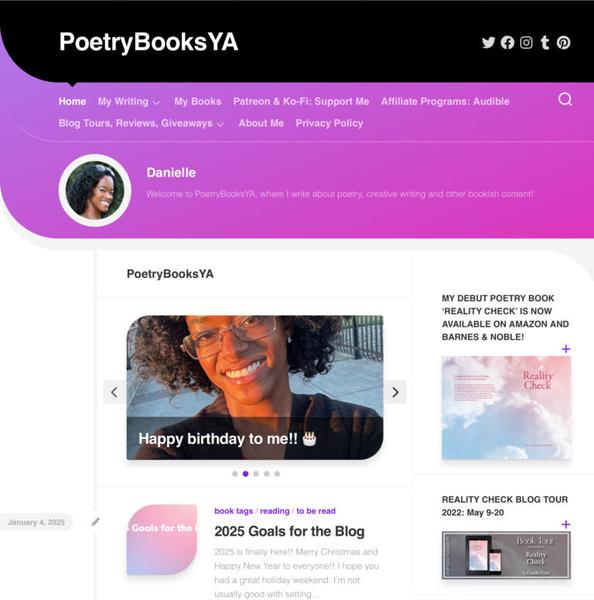Go to the My Books menu item
The image size is (594, 600).
(197, 102)
